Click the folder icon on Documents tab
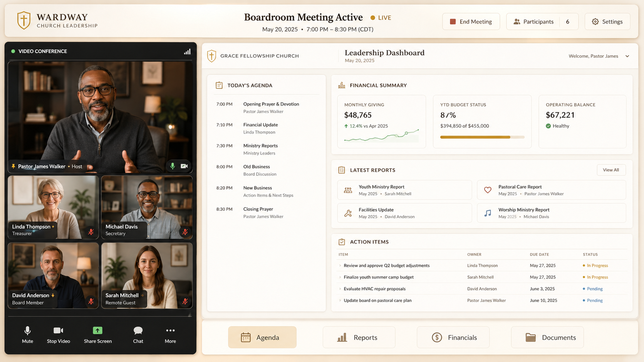Screen dimensions: 644x362 pos(531,337)
